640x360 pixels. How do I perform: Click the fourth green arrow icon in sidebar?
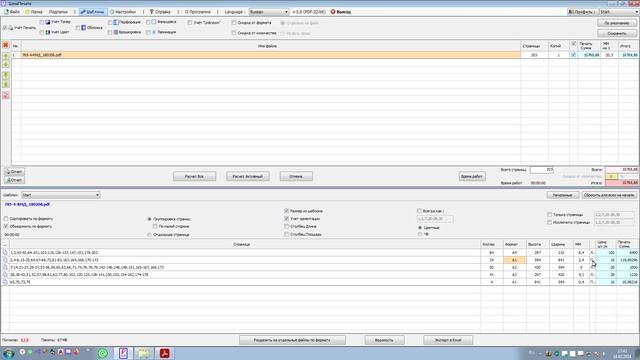[x=6, y=84]
